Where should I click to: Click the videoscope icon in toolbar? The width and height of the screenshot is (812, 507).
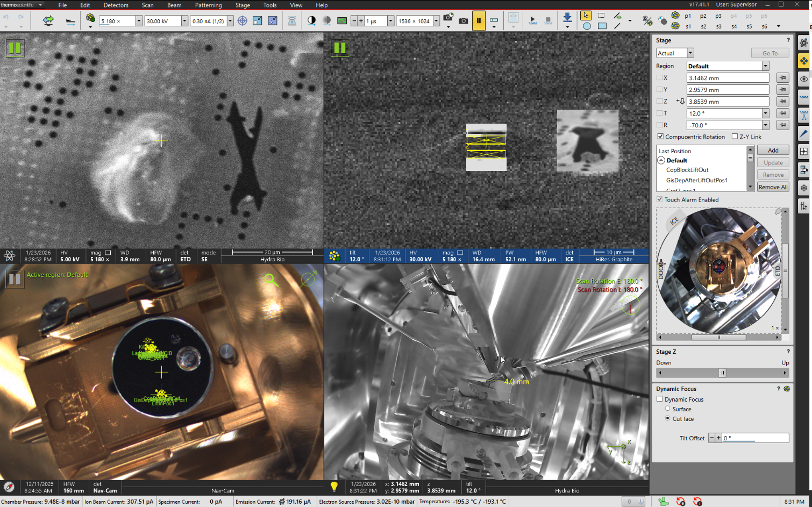[x=342, y=21]
